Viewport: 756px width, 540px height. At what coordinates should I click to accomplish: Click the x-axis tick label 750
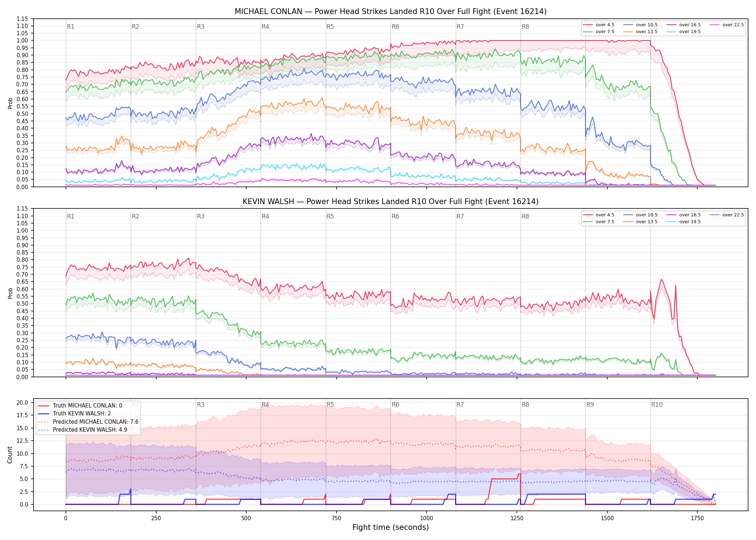tap(336, 518)
